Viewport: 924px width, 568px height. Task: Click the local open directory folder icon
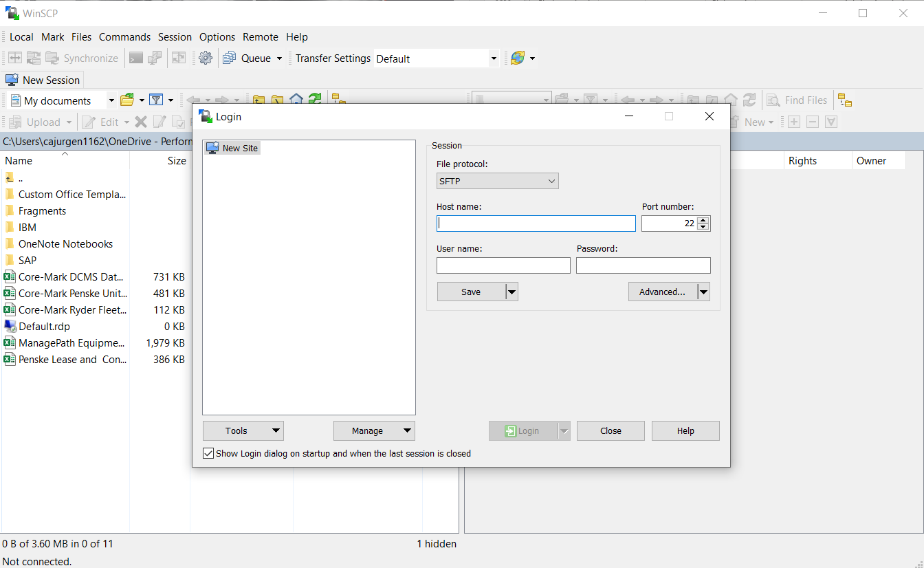coord(127,100)
